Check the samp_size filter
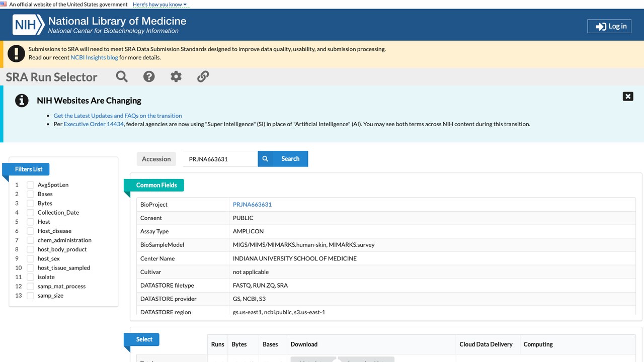This screenshot has width=644, height=362. point(31,296)
